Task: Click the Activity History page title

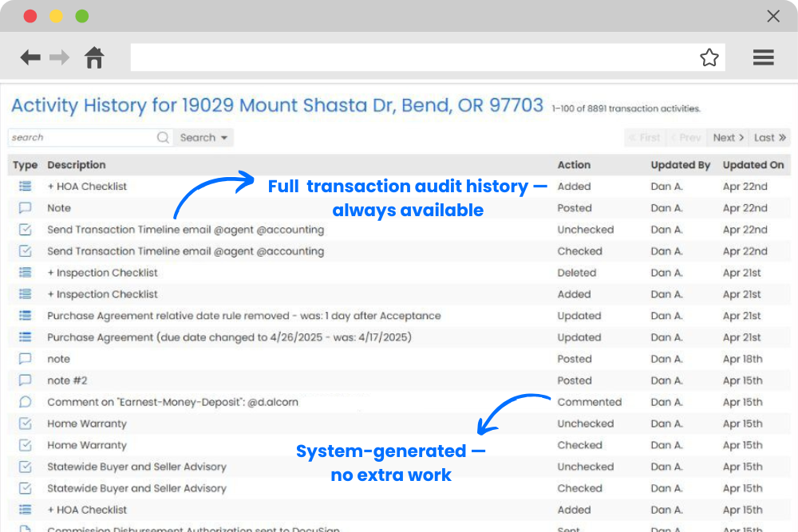Action: pos(278,105)
